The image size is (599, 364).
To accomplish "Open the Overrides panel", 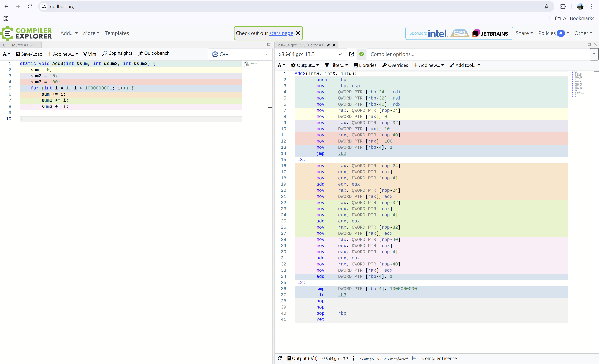I will (395, 65).
